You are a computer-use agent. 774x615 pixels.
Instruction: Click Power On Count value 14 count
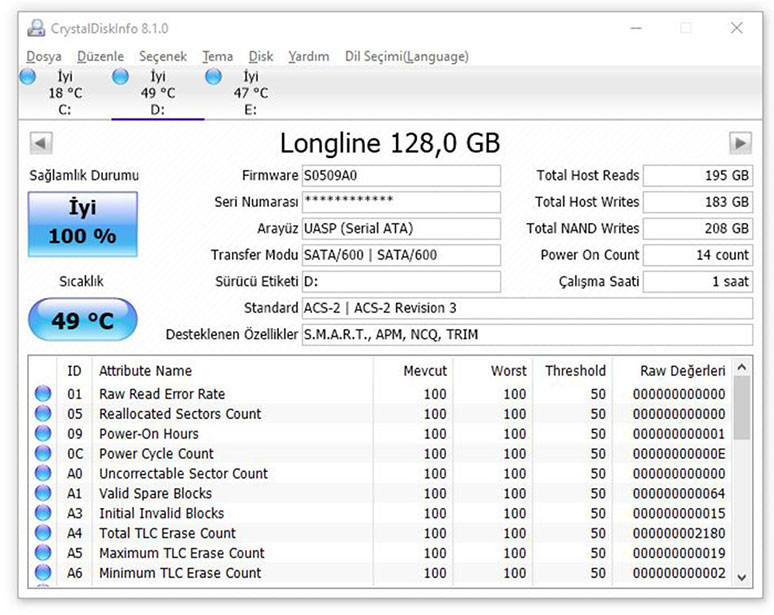tap(698, 255)
